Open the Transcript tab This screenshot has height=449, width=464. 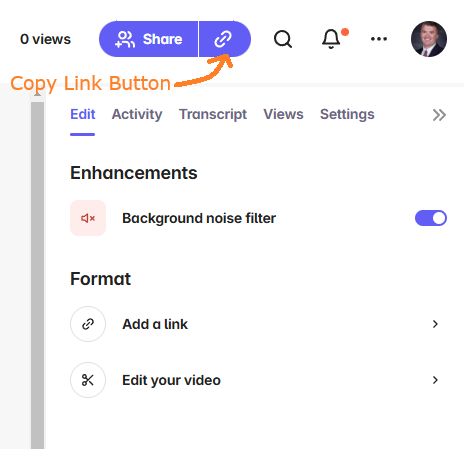click(213, 114)
